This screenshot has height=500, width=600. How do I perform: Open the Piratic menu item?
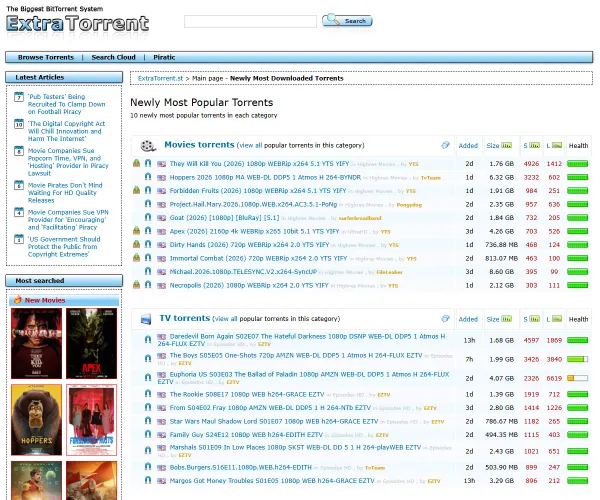click(164, 57)
